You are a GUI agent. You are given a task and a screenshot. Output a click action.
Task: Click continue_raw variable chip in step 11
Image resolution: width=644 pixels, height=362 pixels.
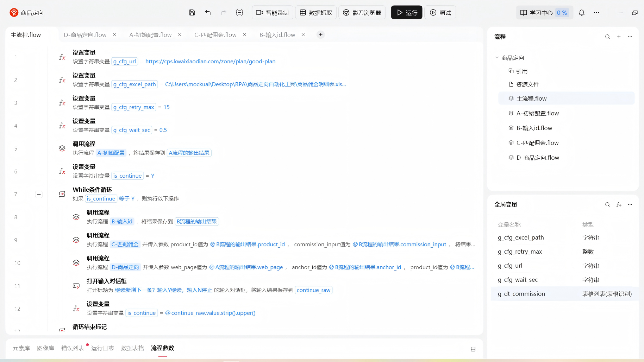(313, 290)
